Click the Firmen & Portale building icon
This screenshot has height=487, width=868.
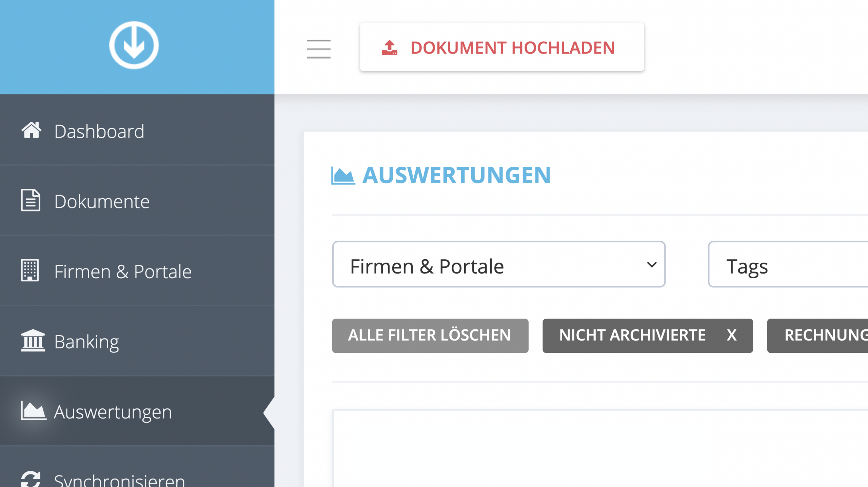[x=30, y=270]
